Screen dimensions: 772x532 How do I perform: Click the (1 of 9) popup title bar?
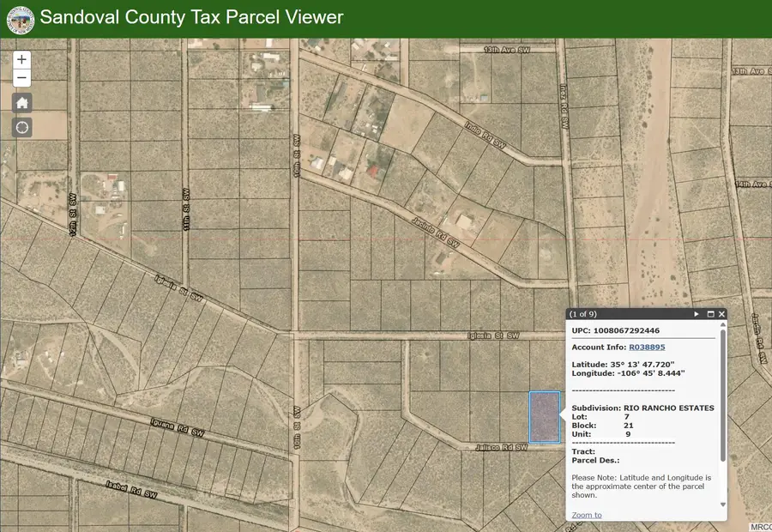click(x=600, y=314)
